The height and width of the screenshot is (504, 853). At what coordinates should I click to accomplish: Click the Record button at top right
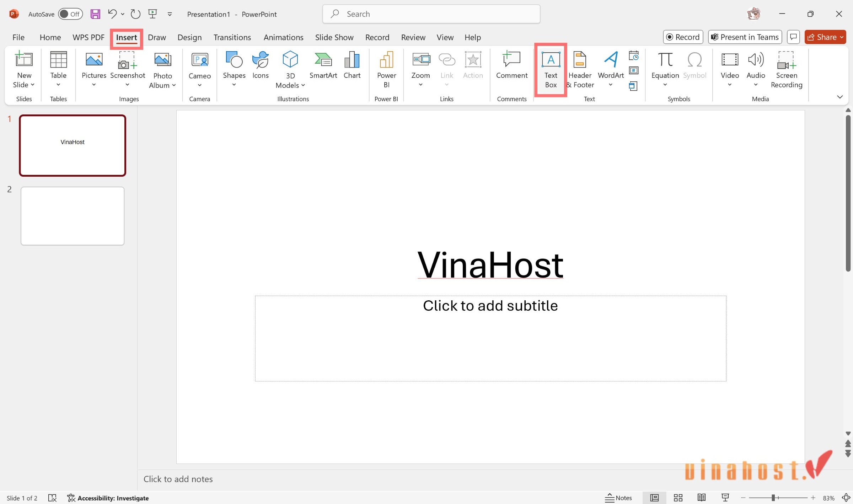pos(683,37)
